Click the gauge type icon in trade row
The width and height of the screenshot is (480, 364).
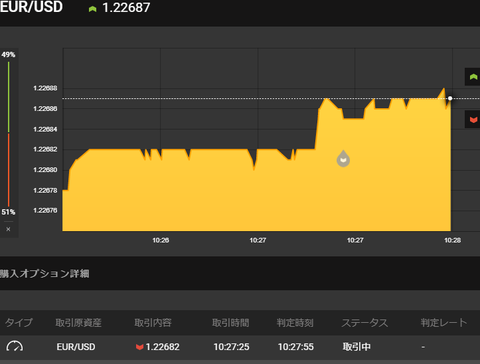click(15, 346)
